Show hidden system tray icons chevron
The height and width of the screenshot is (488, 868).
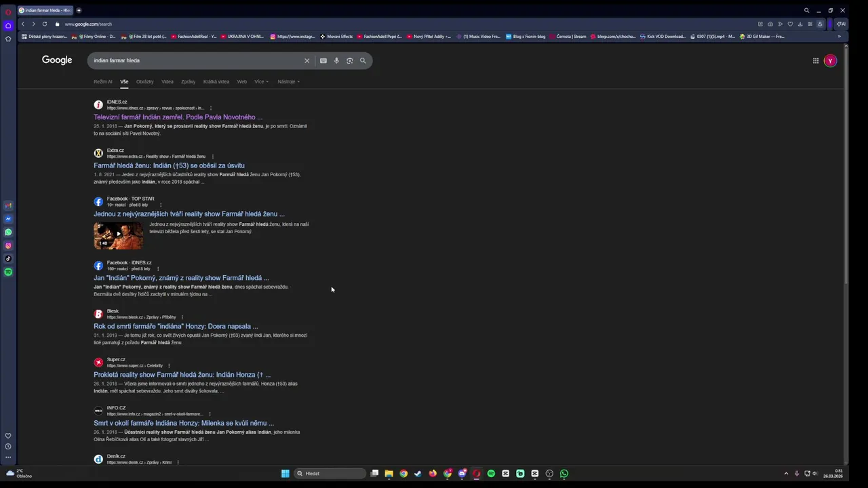[786, 473]
